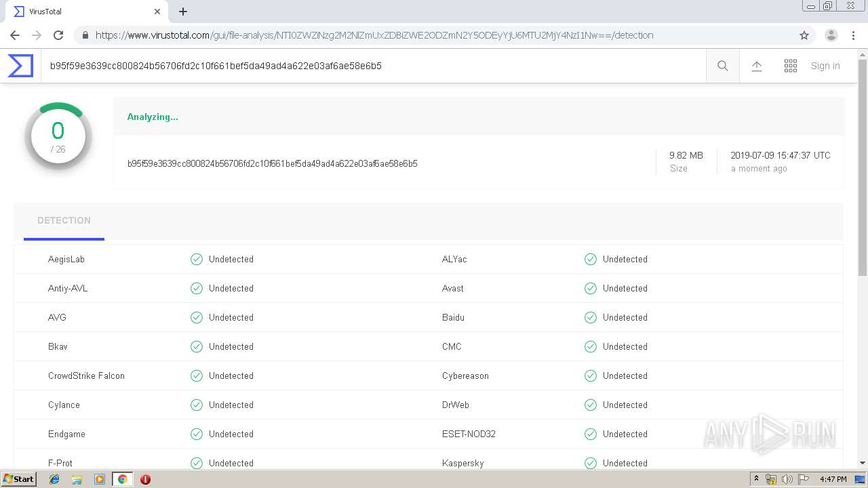
Task: Open the media player taskbar icon
Action: point(100,479)
